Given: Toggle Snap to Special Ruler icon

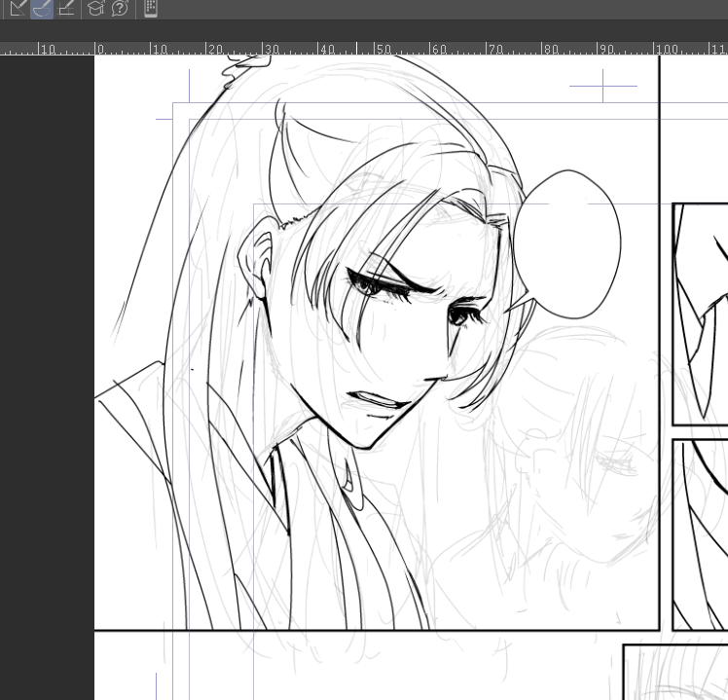Looking at the screenshot, I should [x=42, y=8].
